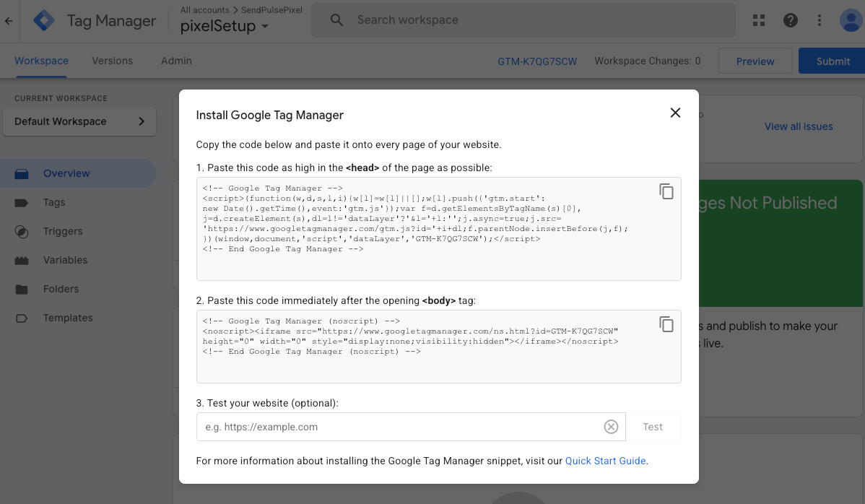Switch to the Admin tab
Image resolution: width=865 pixels, height=504 pixels.
(176, 61)
